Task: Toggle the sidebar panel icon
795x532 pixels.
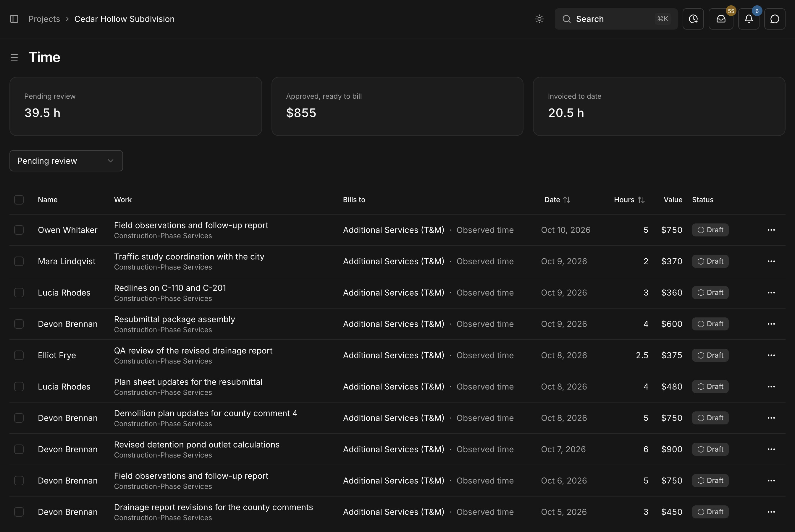Action: 14,19
